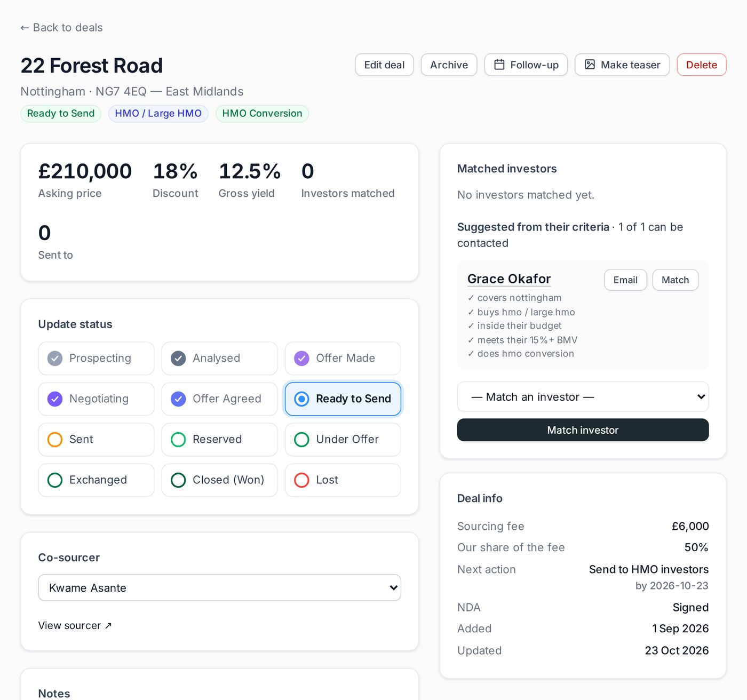Choose the Offer Made status option
This screenshot has height=700, width=747.
[x=343, y=359]
